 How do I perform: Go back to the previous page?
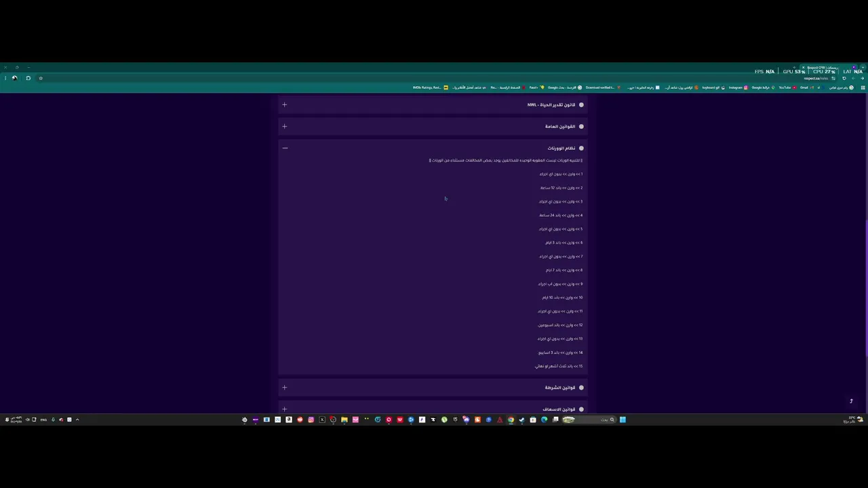862,78
